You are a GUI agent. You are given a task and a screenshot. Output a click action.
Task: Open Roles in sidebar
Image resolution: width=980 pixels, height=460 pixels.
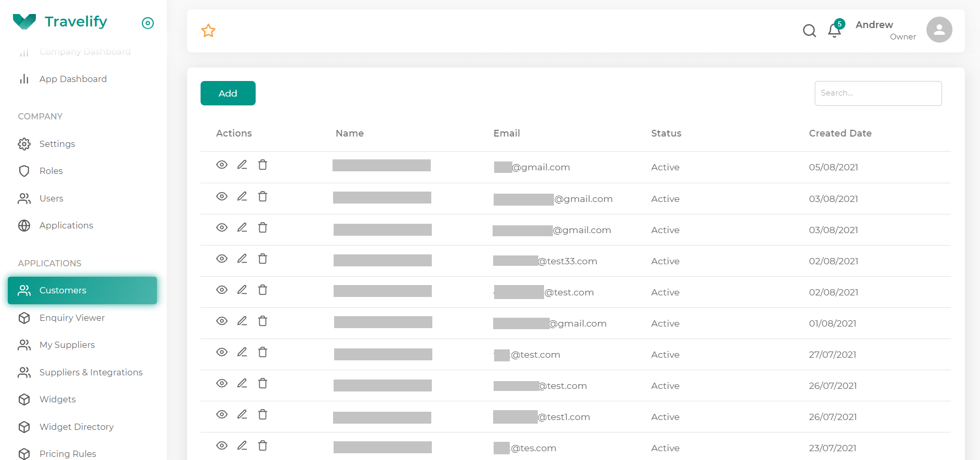point(51,171)
